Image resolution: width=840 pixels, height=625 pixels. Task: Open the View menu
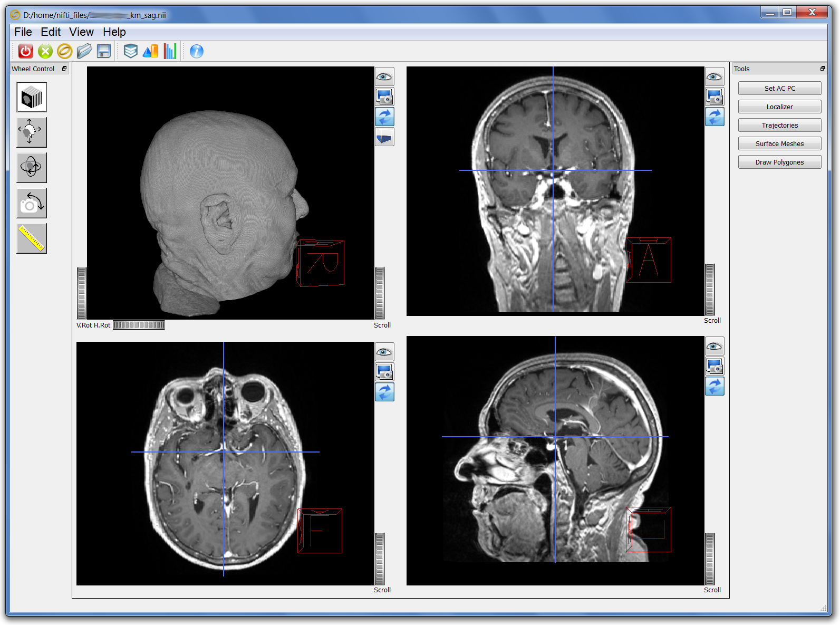(81, 32)
